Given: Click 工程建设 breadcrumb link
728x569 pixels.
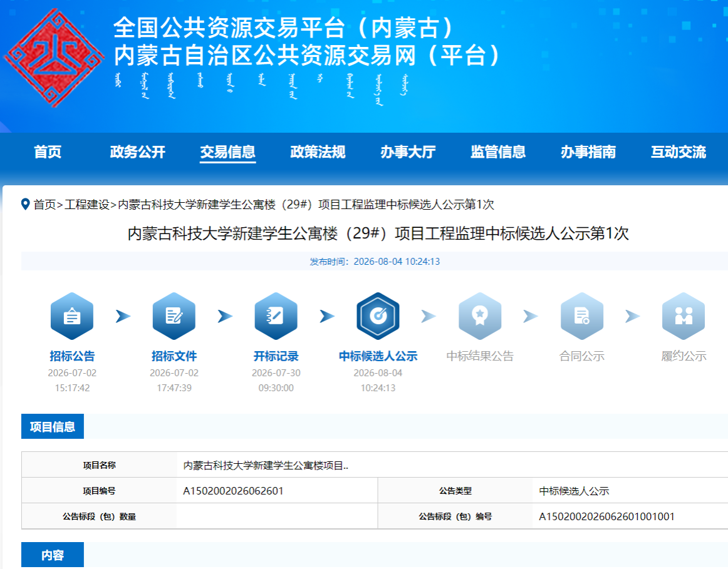Looking at the screenshot, I should point(87,205).
